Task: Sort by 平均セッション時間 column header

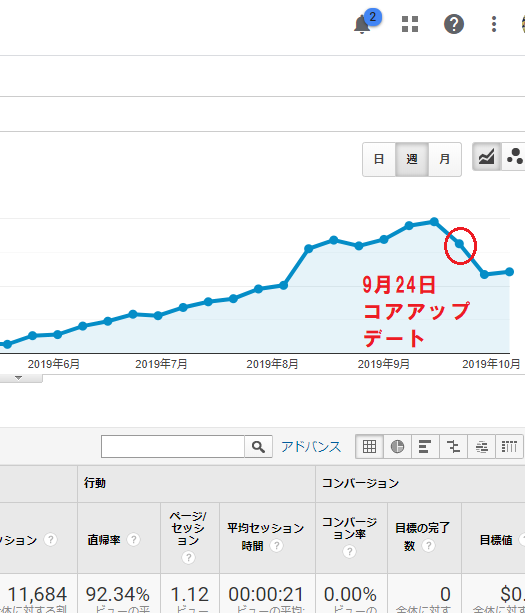Action: (265, 537)
